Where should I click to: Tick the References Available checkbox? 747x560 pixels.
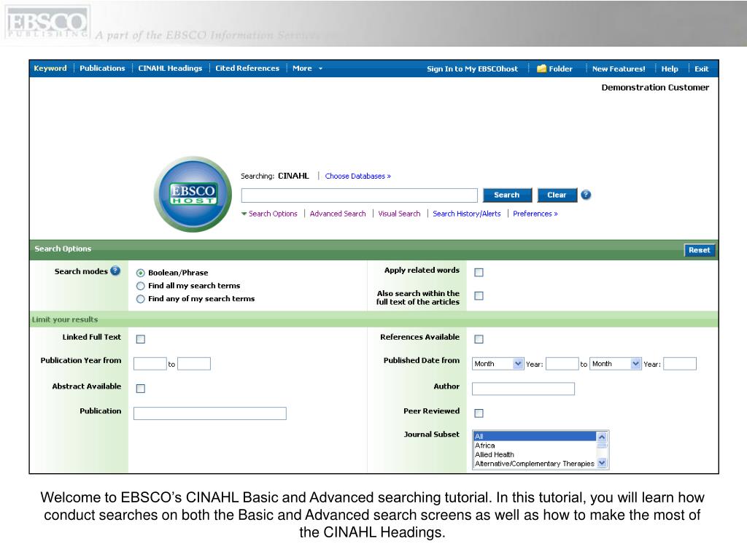(479, 339)
